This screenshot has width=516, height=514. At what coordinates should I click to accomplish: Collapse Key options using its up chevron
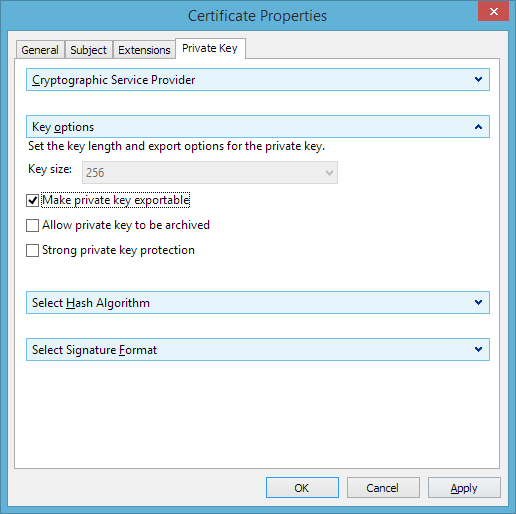click(x=478, y=127)
